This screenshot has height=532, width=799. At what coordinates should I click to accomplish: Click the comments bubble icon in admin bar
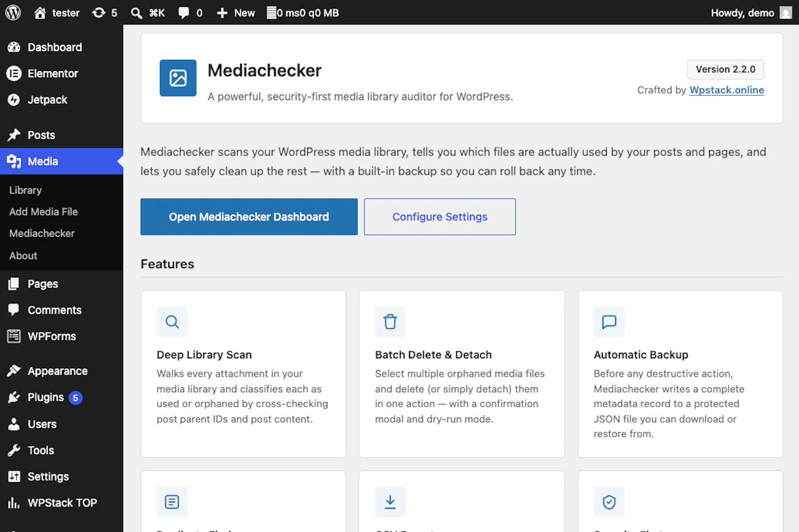184,13
